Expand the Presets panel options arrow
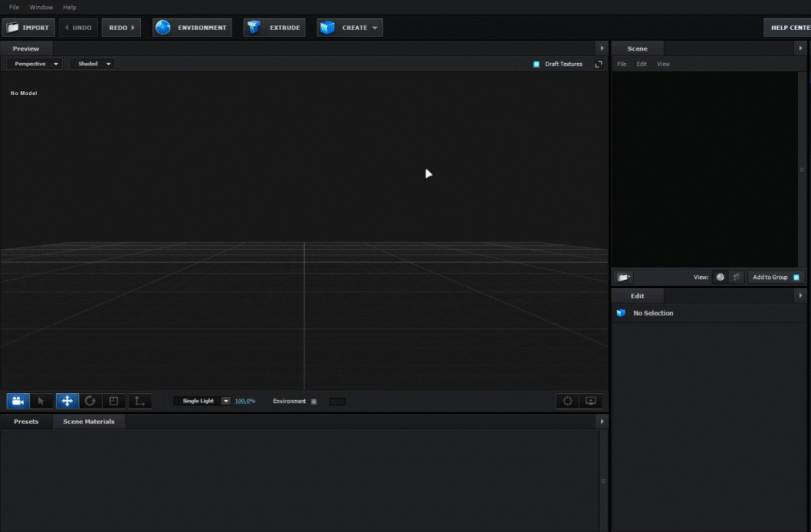This screenshot has width=811, height=532. [602, 422]
